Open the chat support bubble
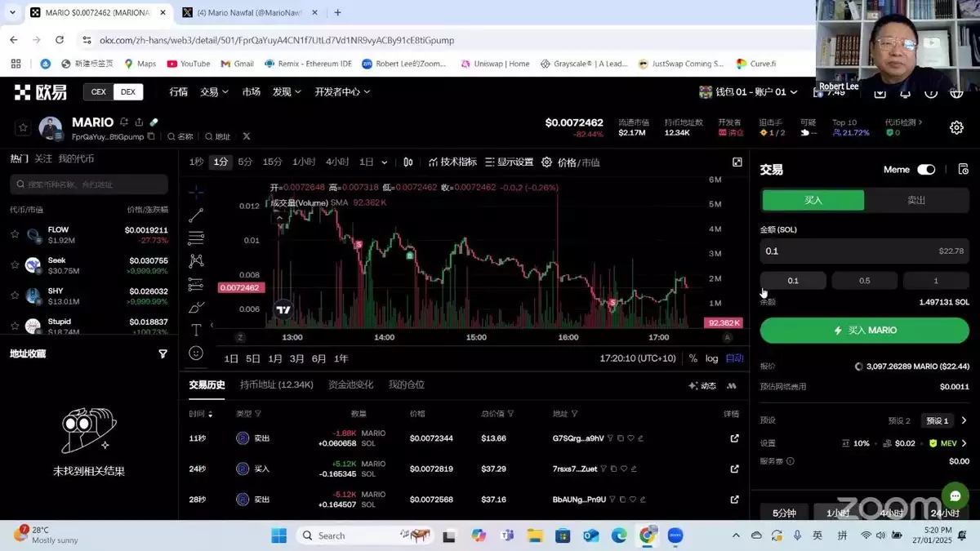The height and width of the screenshot is (551, 980). click(x=955, y=496)
